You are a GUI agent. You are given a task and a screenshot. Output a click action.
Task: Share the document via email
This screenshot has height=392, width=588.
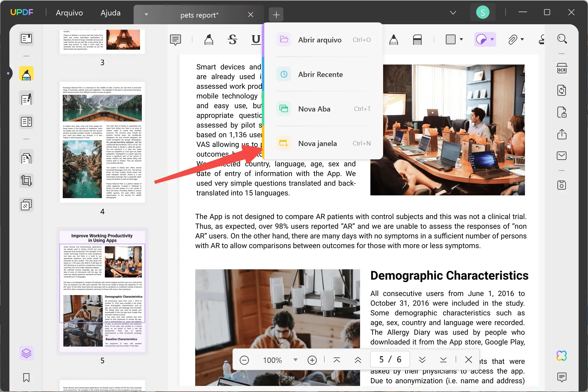(561, 155)
